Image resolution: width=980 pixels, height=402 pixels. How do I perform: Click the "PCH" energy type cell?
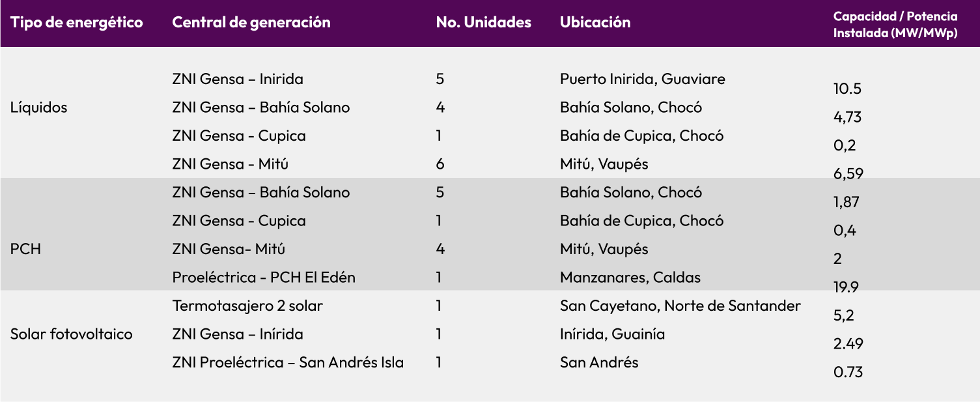point(25,249)
